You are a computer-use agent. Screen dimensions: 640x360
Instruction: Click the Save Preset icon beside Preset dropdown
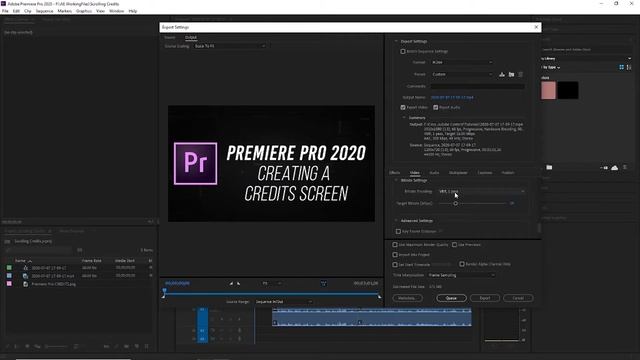click(x=502, y=74)
